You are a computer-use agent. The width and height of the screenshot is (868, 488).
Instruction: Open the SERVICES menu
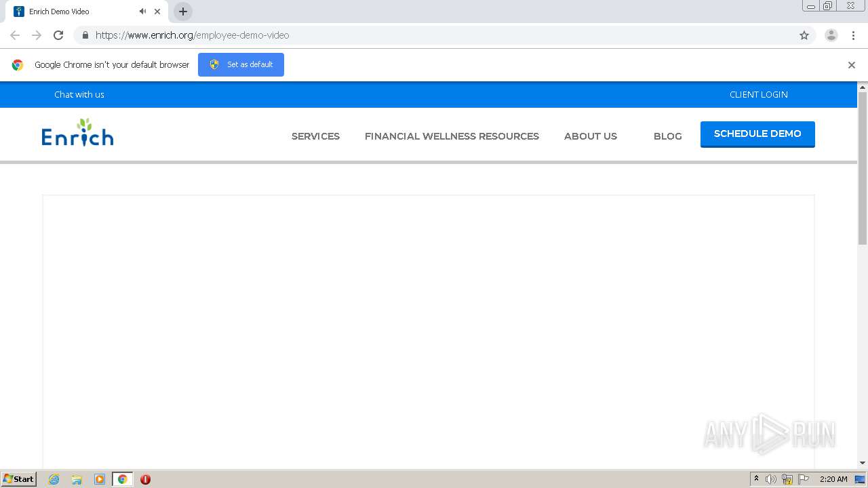click(315, 136)
